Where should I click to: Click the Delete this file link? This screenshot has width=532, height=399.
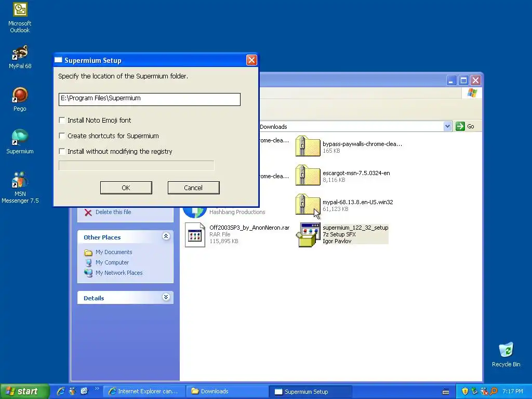(113, 212)
